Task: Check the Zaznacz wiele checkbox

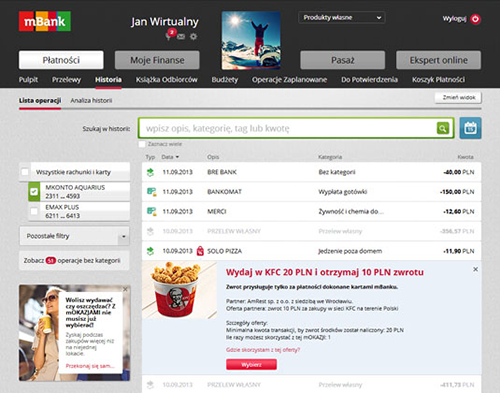Action: pos(142,144)
